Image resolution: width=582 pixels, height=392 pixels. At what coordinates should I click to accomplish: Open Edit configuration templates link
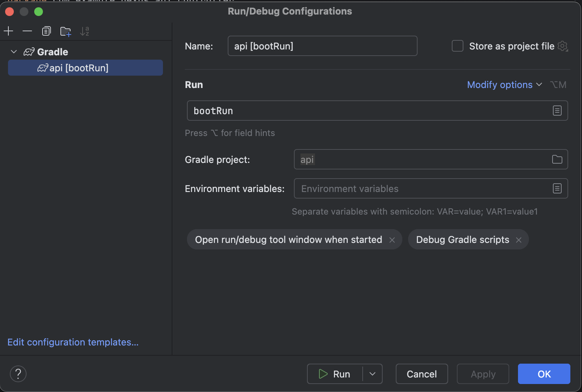point(73,342)
